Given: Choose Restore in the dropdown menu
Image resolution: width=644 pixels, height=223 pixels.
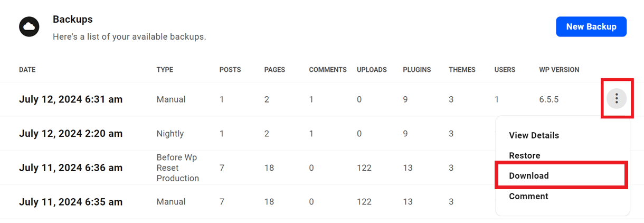Looking at the screenshot, I should (x=524, y=155).
